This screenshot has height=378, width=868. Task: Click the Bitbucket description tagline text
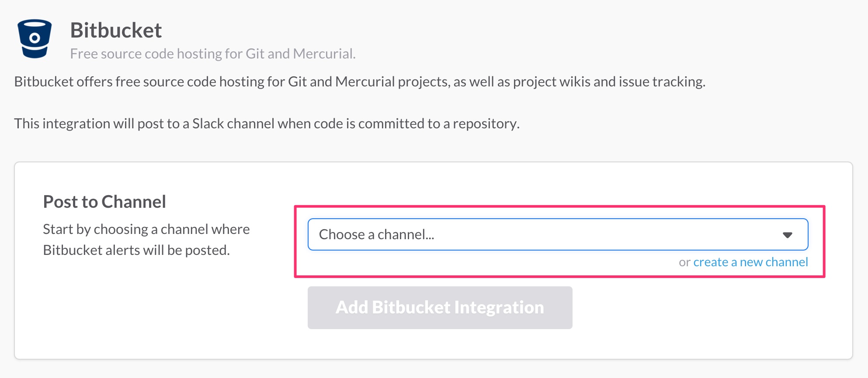click(213, 53)
